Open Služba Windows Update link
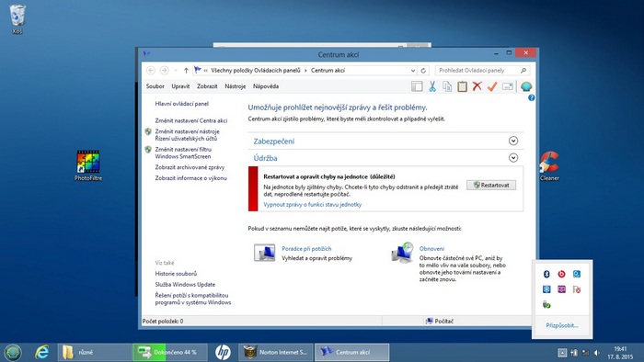 tap(185, 284)
